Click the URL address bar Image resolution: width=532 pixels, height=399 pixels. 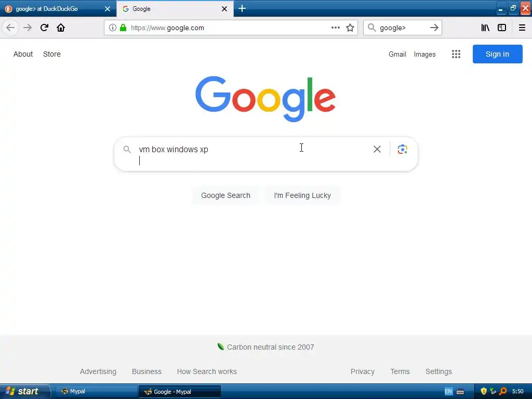[231, 28]
